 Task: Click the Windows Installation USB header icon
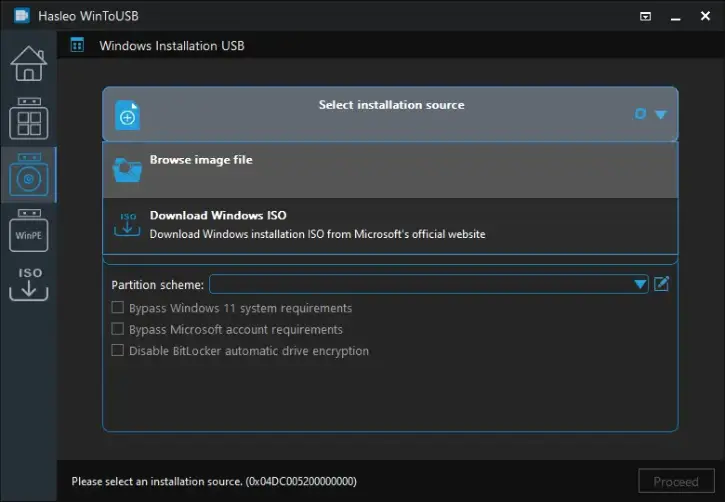click(77, 45)
